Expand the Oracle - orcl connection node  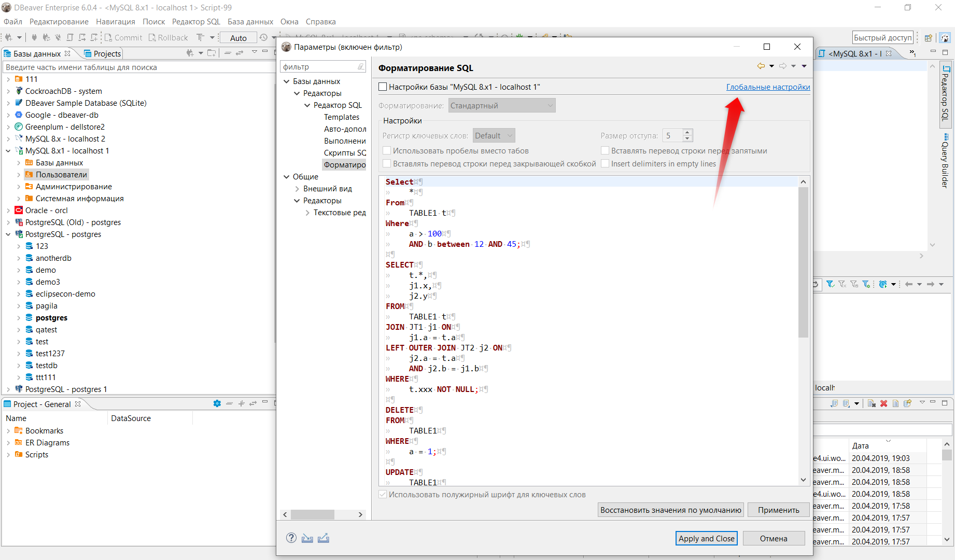click(x=8, y=211)
